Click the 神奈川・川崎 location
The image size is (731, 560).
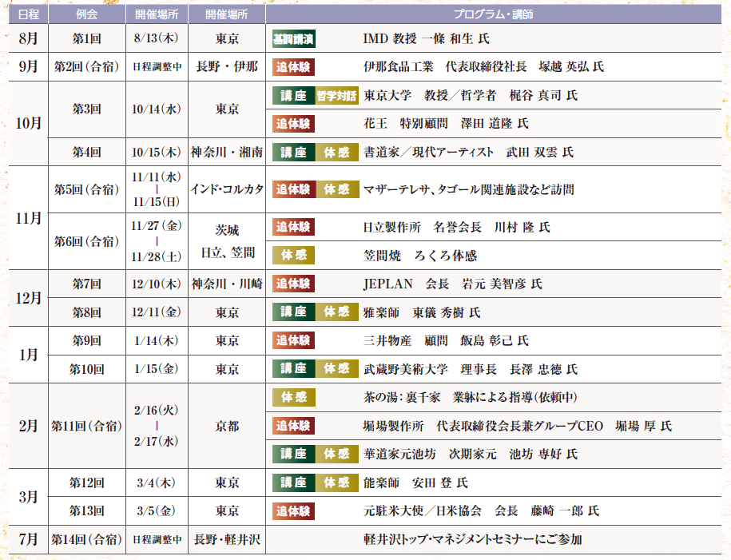(x=227, y=284)
